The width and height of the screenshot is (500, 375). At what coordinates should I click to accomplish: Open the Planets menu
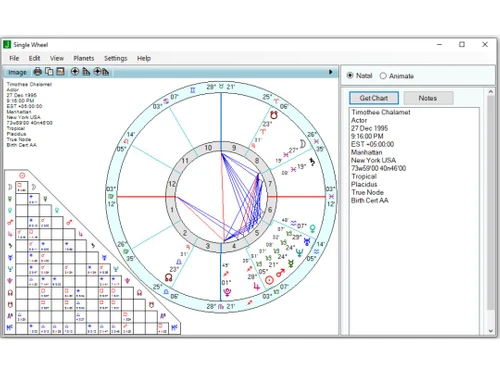coord(84,58)
